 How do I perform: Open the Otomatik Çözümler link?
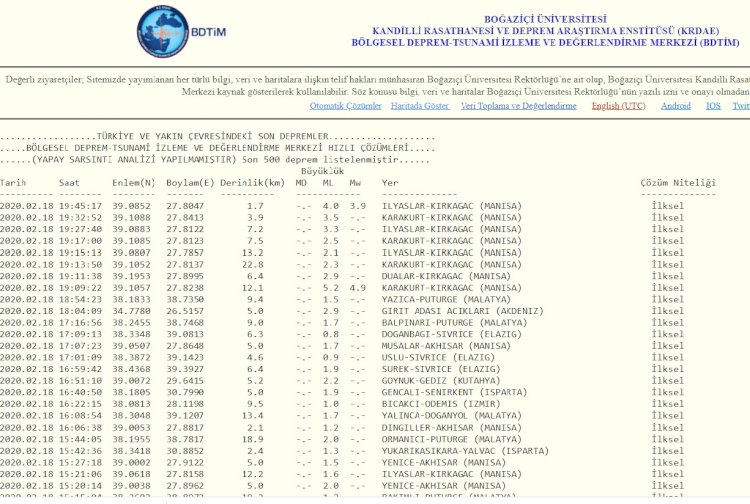345,106
